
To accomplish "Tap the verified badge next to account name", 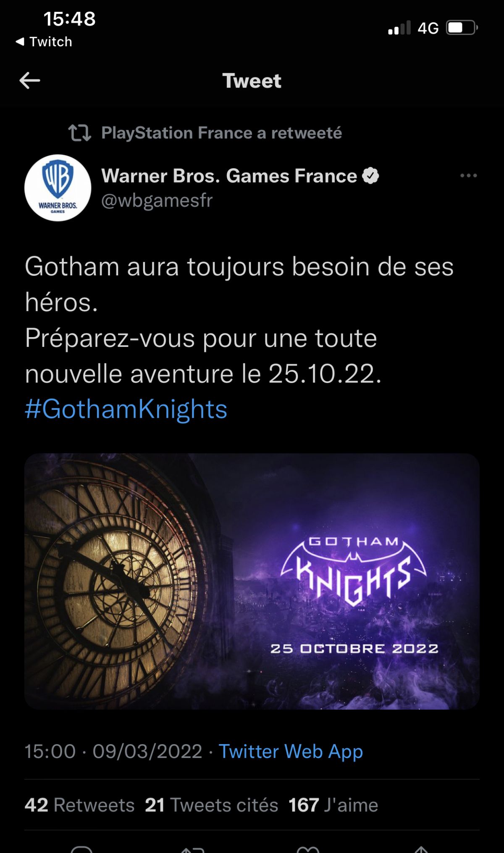I will (370, 176).
